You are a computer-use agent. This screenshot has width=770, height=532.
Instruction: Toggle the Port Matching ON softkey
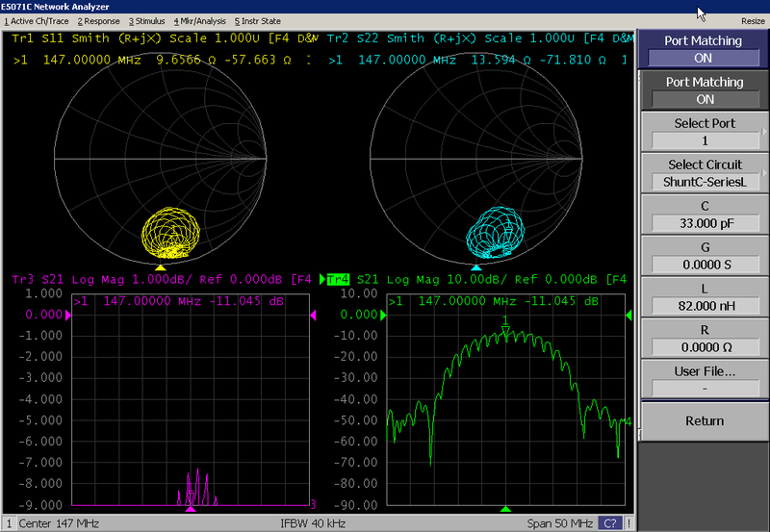click(x=705, y=90)
